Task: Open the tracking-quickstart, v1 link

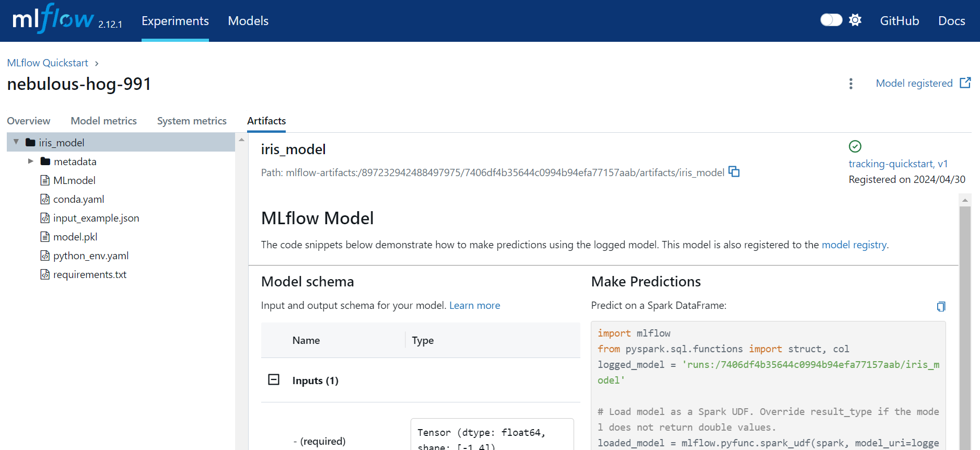Action: click(x=898, y=164)
